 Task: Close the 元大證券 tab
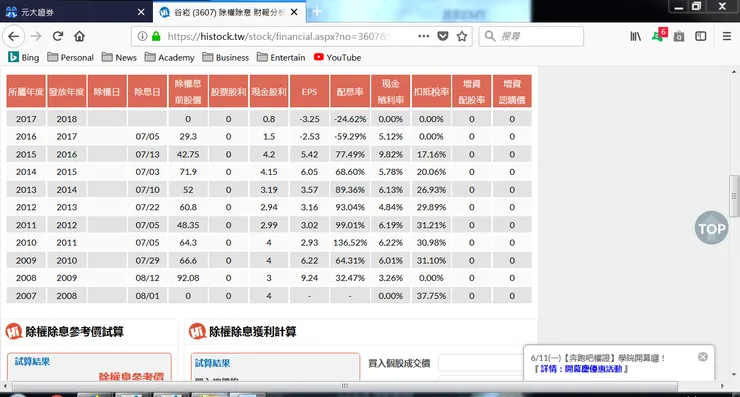141,12
